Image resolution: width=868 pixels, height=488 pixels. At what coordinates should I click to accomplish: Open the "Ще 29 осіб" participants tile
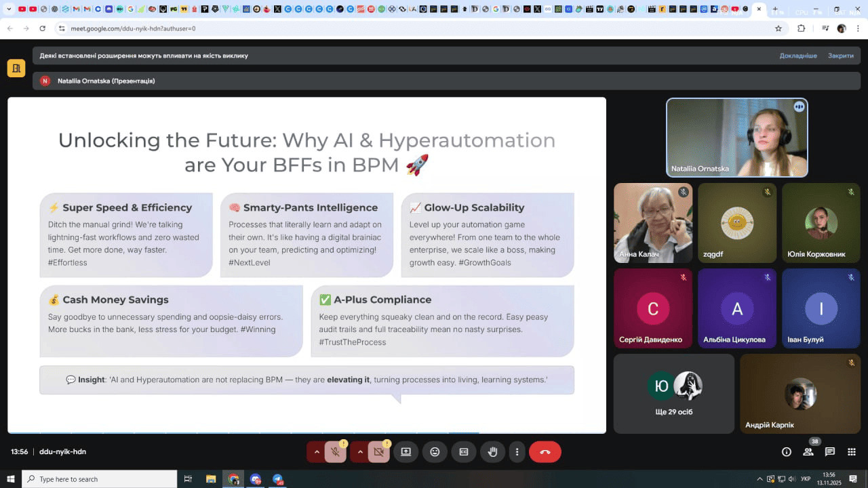(673, 394)
